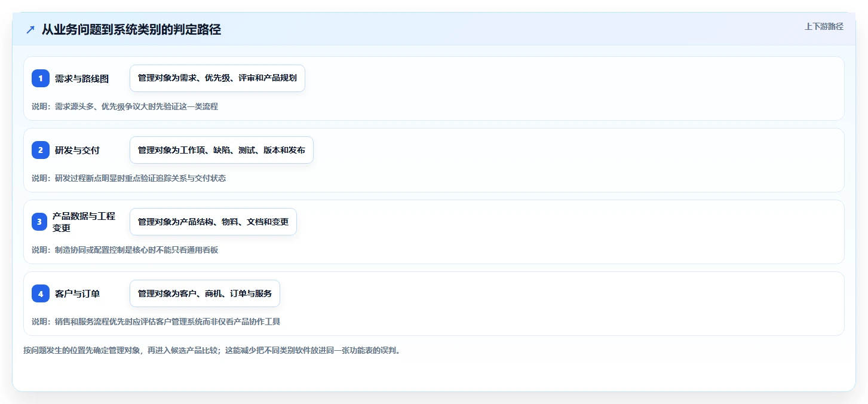868x404 pixels.
Task: Click the 产品数据与工程变更 step label
Action: tap(84, 222)
